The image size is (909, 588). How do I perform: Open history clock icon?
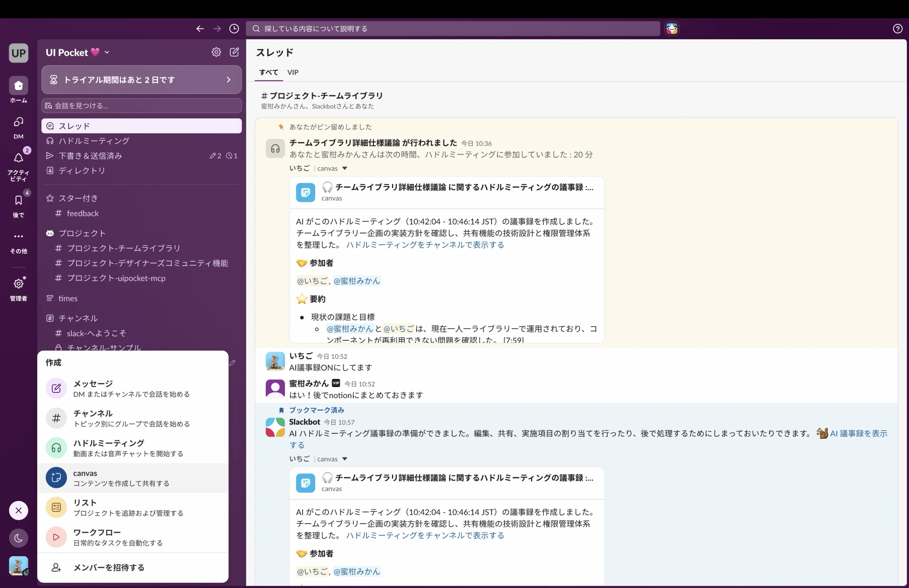pos(234,29)
